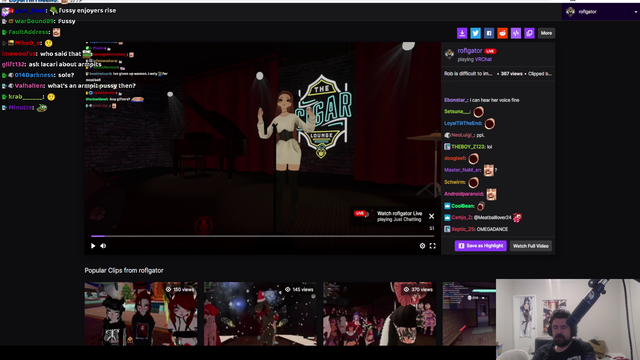Copy clip link icon

pos(529,33)
